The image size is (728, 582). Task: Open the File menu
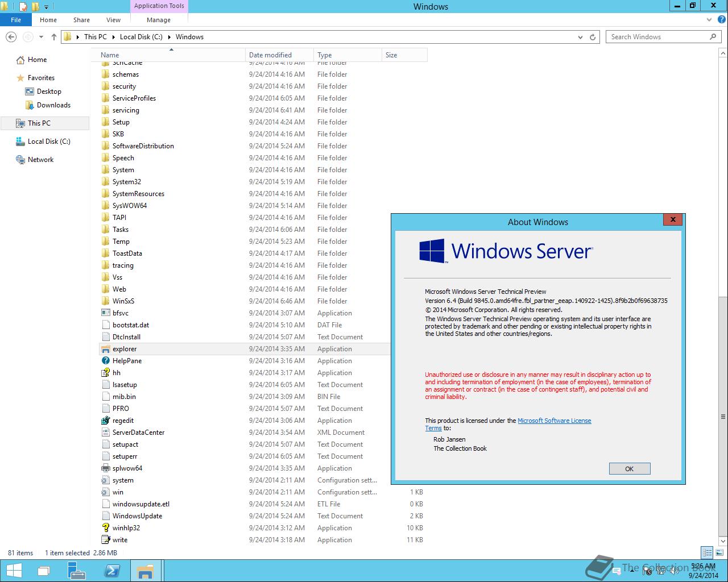click(16, 19)
